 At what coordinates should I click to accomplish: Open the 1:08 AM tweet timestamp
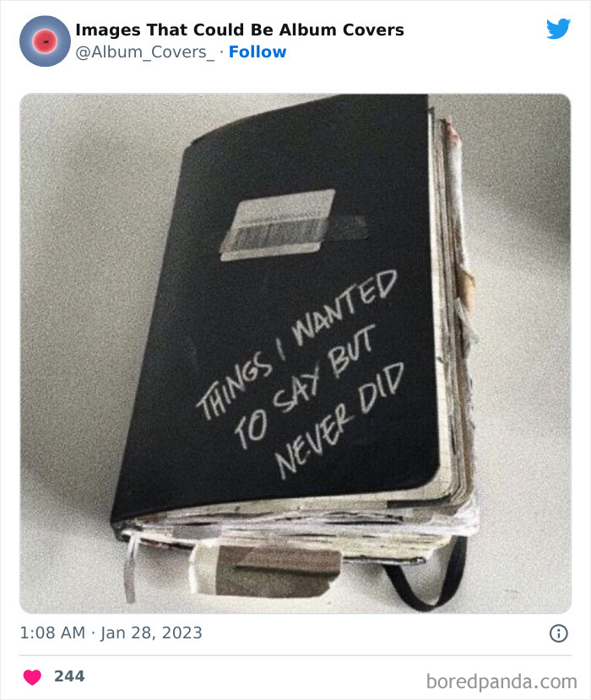click(52, 632)
